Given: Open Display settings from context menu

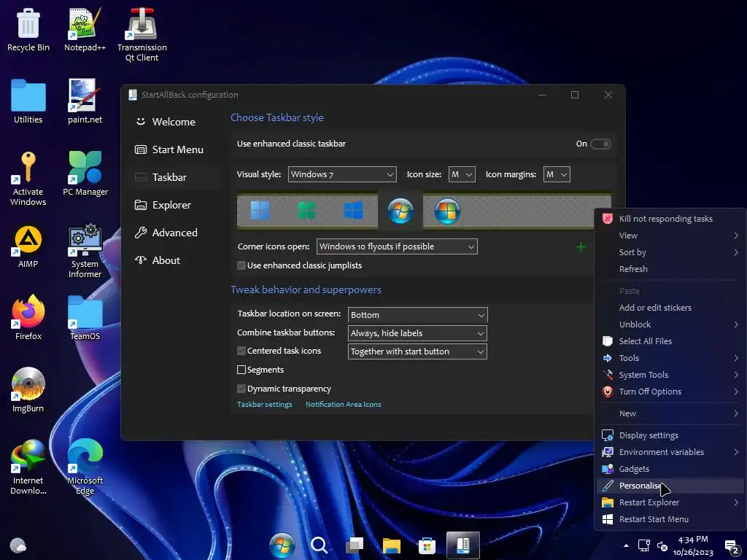Looking at the screenshot, I should 670,435.
